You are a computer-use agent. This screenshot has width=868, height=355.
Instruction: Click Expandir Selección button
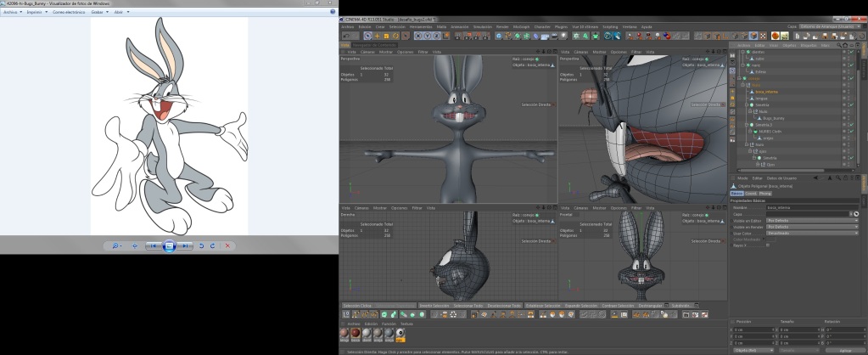pyautogui.click(x=581, y=306)
